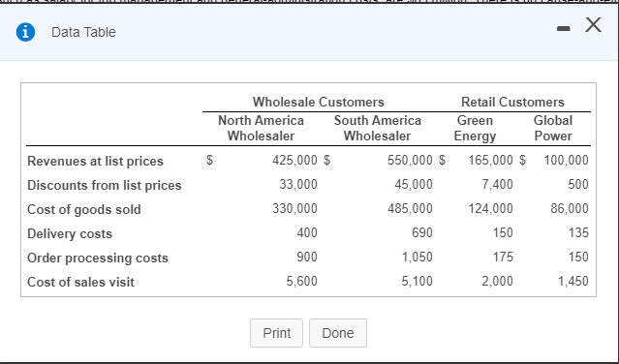Click the 86,000 cost of goods value
Screen dimensions: 619x364
(x=570, y=208)
